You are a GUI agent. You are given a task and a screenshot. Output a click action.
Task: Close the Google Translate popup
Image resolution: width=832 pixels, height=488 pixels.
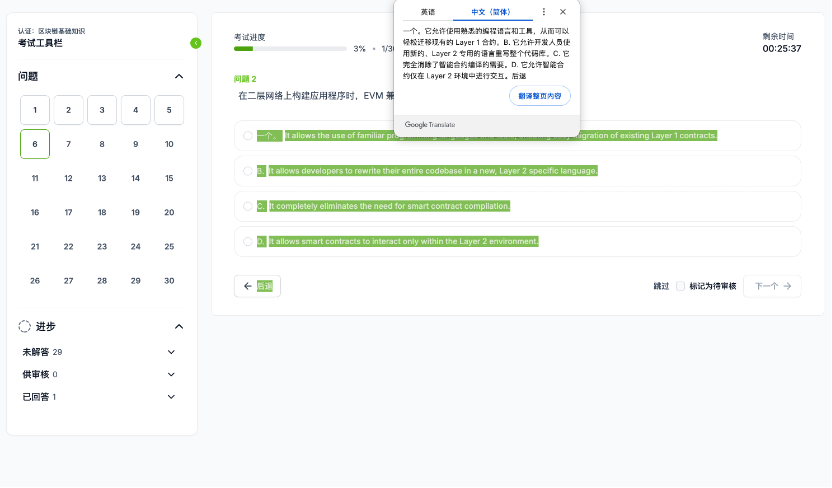point(563,12)
